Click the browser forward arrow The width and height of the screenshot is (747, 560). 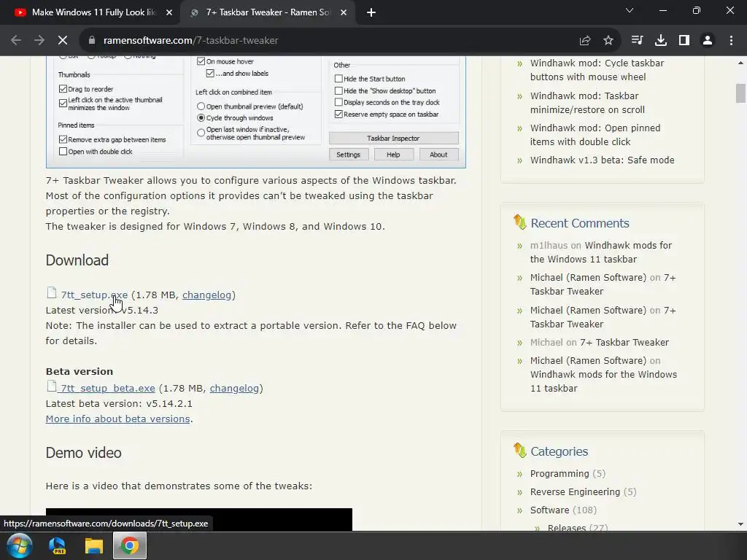coord(39,41)
